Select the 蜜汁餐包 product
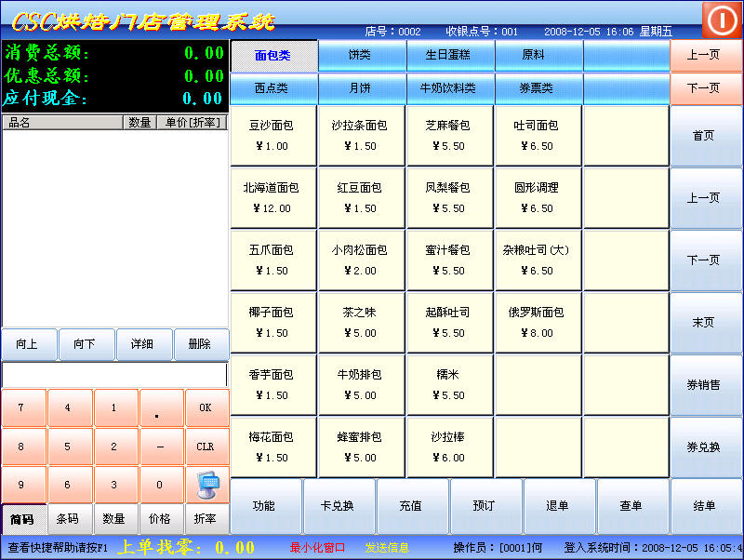Viewport: 744px width, 560px height. coord(450,260)
